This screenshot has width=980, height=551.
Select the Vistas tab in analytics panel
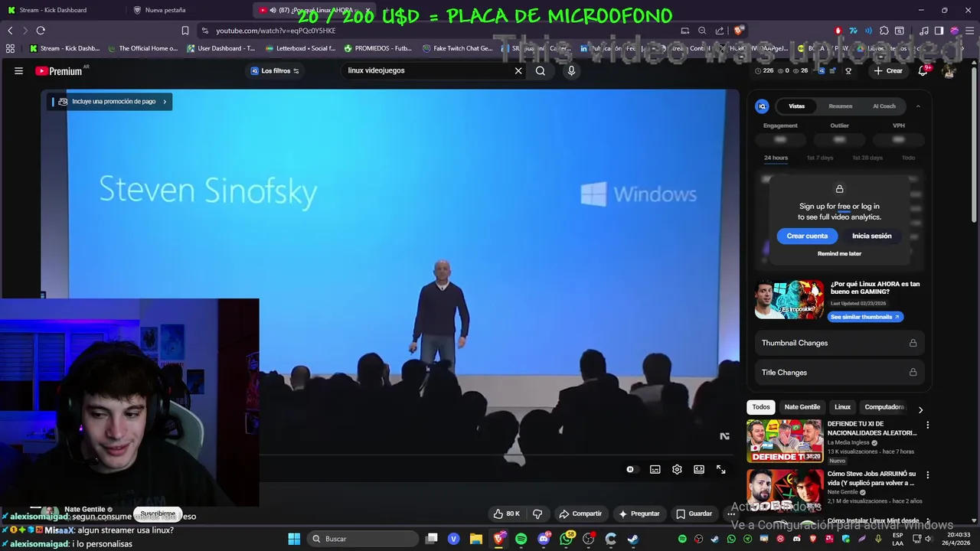click(797, 106)
